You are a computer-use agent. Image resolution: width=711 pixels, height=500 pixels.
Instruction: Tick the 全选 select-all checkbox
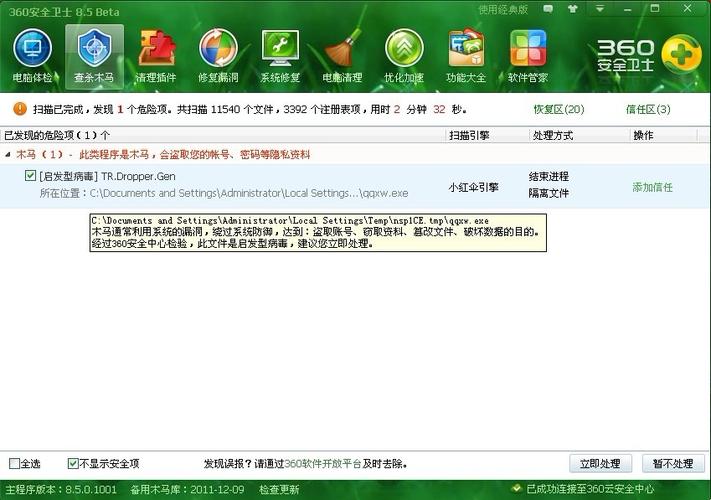point(14,464)
